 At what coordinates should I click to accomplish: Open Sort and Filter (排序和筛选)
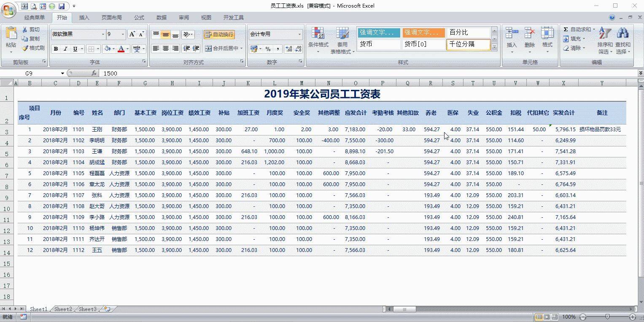[605, 41]
